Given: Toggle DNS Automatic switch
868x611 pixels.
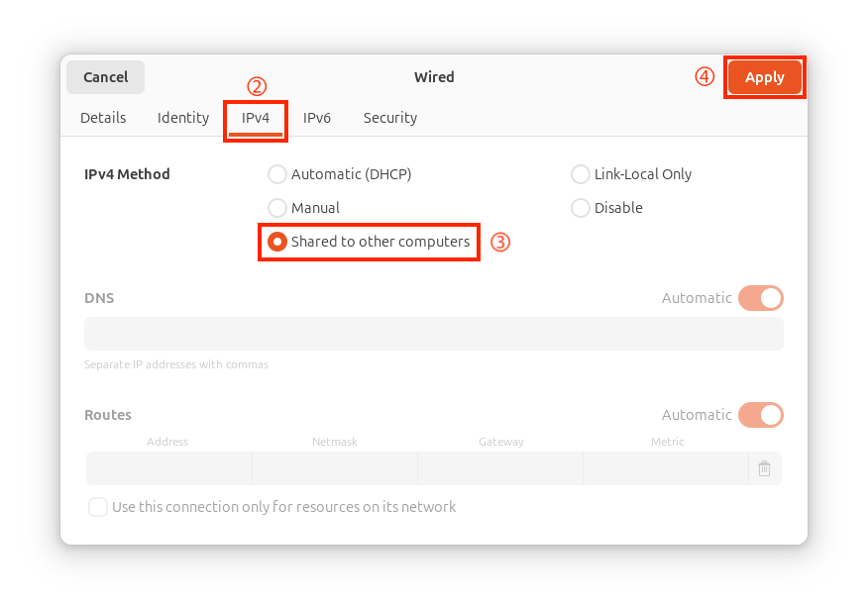Looking at the screenshot, I should click(761, 298).
